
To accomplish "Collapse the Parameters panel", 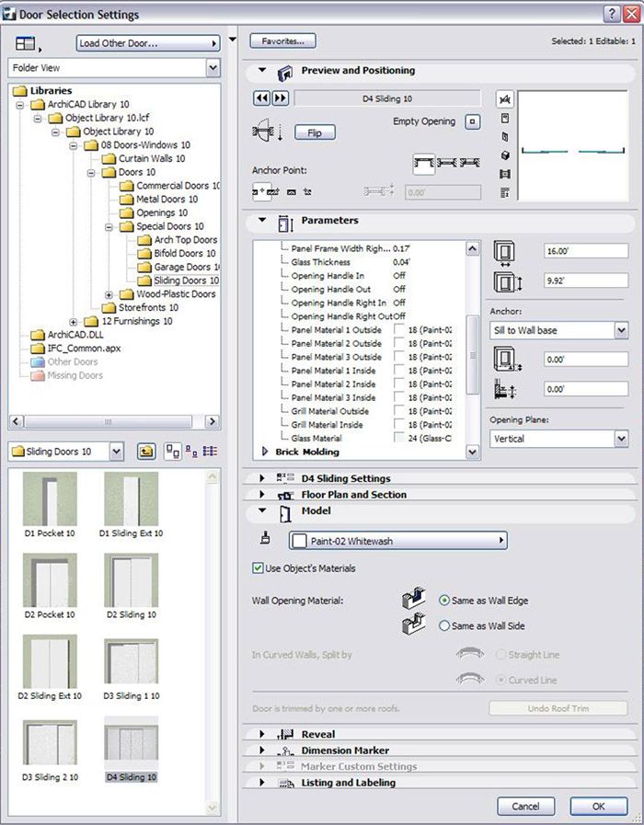I will click(262, 220).
